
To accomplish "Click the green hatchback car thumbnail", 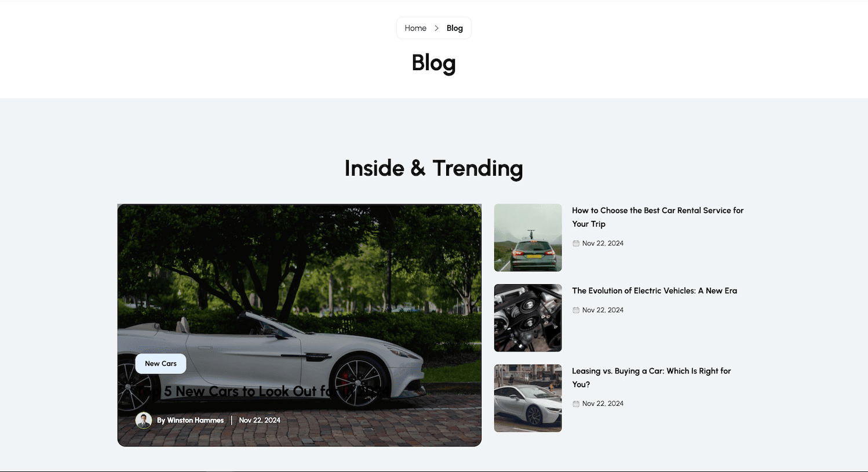I will click(x=528, y=238).
